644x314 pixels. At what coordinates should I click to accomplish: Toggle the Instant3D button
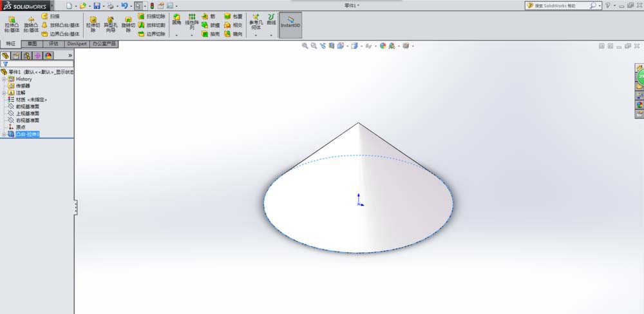[290, 25]
